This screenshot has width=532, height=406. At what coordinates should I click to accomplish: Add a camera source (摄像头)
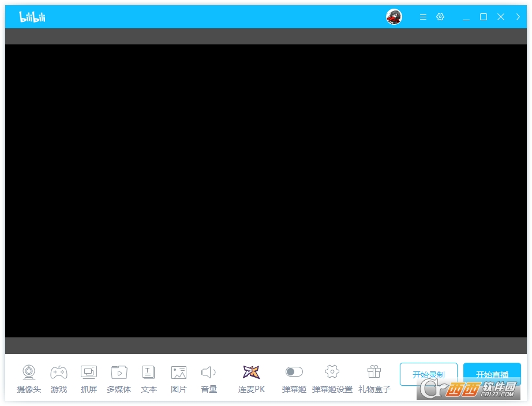pos(29,378)
